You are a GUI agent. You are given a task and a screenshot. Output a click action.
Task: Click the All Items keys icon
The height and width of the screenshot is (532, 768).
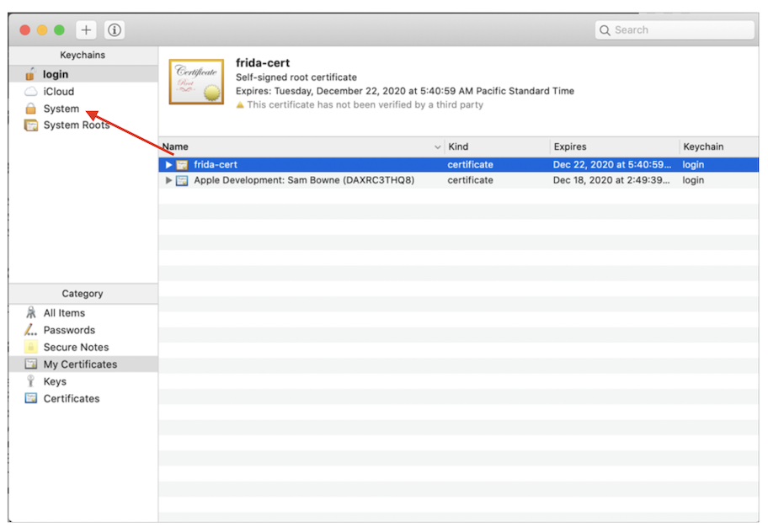point(31,312)
